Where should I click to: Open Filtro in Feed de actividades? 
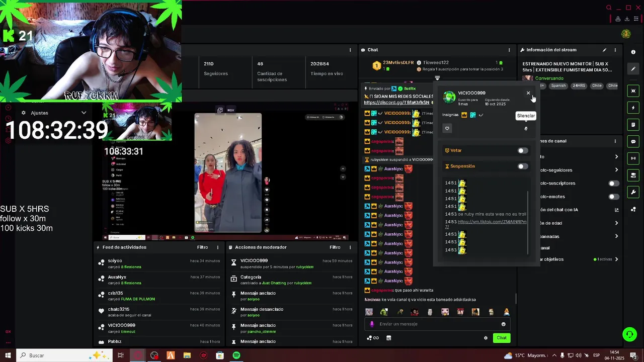point(202,247)
